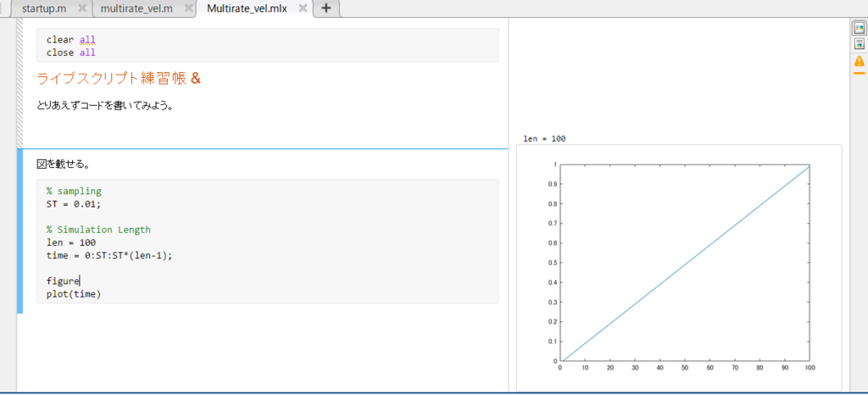
Task: Place cursor on 'clear all' code line
Action: click(x=71, y=40)
